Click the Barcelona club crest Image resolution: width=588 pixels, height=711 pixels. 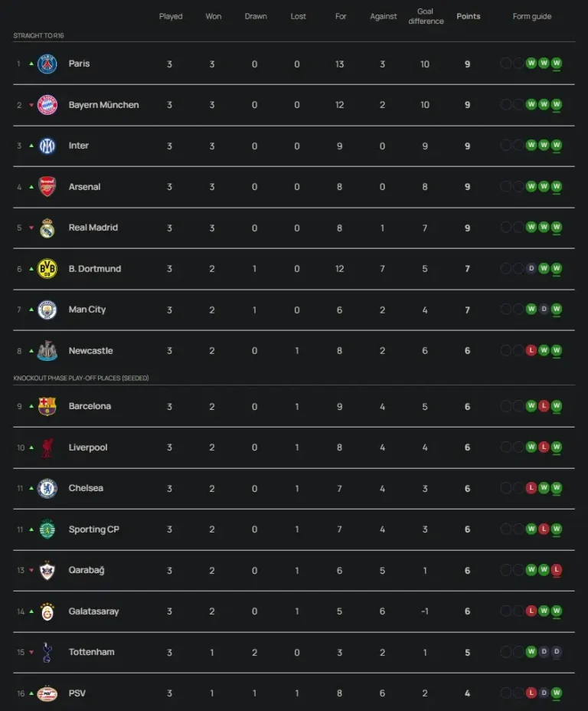pyautogui.click(x=47, y=406)
